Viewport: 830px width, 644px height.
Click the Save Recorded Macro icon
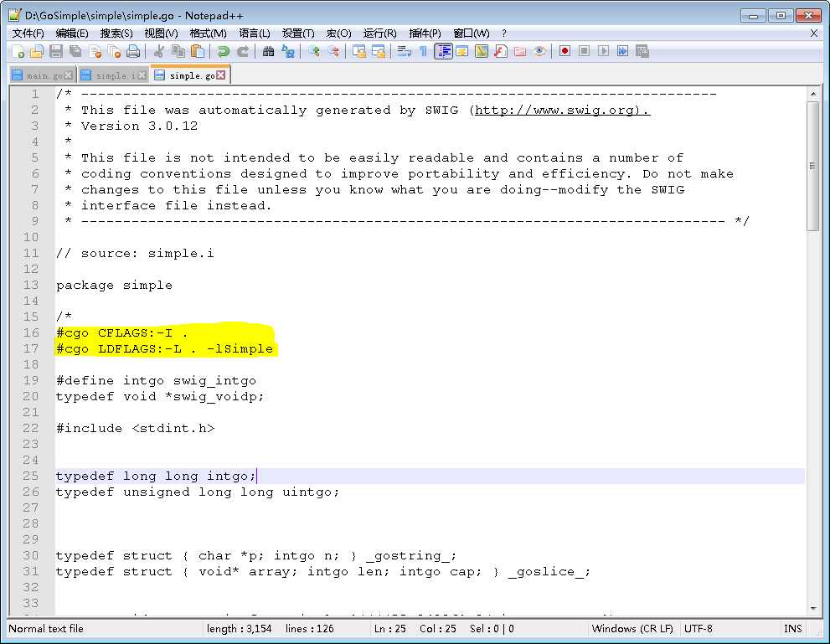642,51
